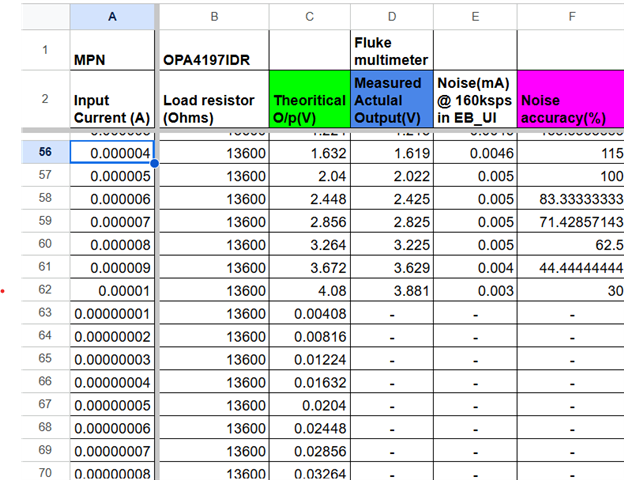Click theoretical output cell 2.448

tap(310, 199)
